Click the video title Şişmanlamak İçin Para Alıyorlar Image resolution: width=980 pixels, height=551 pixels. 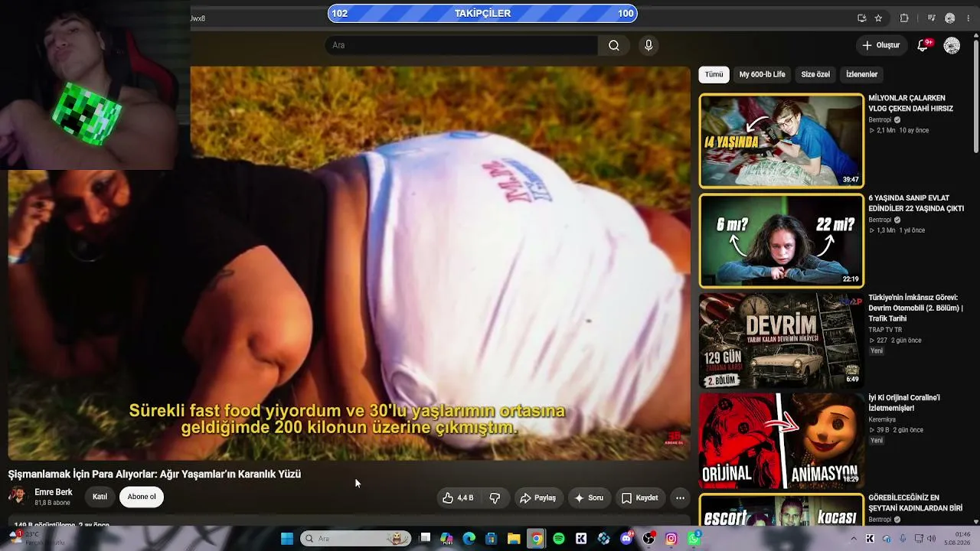(x=155, y=474)
